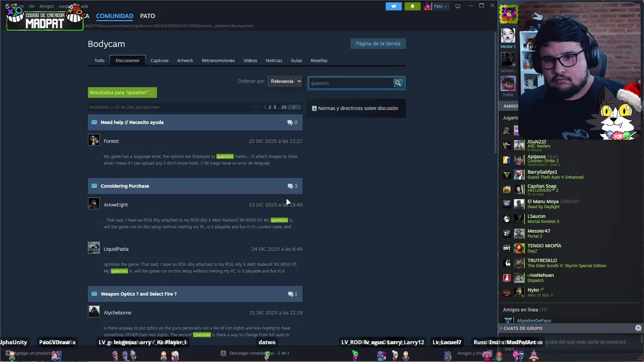
Task: Click the Counter-Strike 2 game icon beside Apijasos
Action: click(507, 160)
